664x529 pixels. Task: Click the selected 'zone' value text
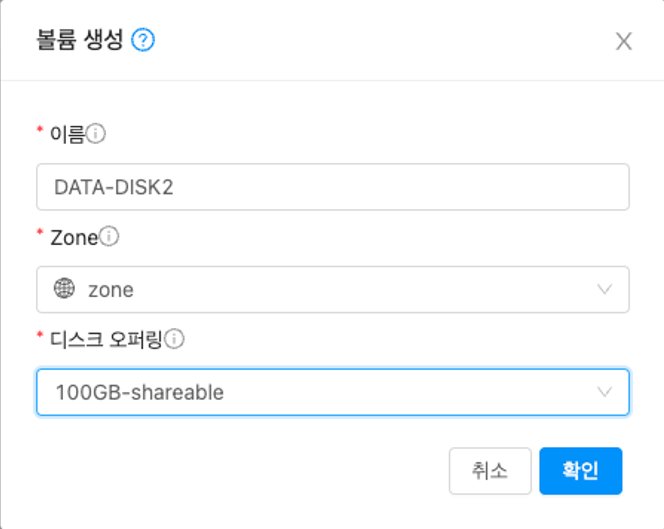(110, 290)
